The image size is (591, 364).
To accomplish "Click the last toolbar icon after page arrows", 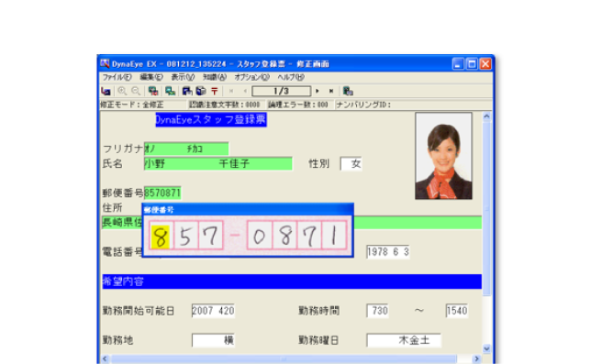I will tap(348, 91).
